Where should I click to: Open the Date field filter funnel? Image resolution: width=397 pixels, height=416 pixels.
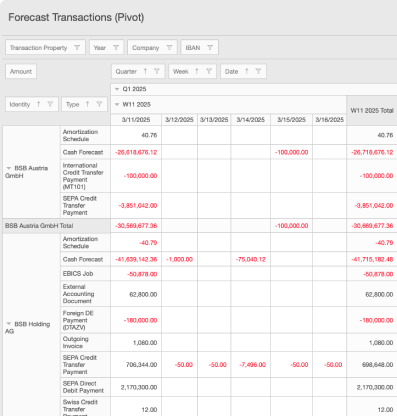pyautogui.click(x=258, y=71)
